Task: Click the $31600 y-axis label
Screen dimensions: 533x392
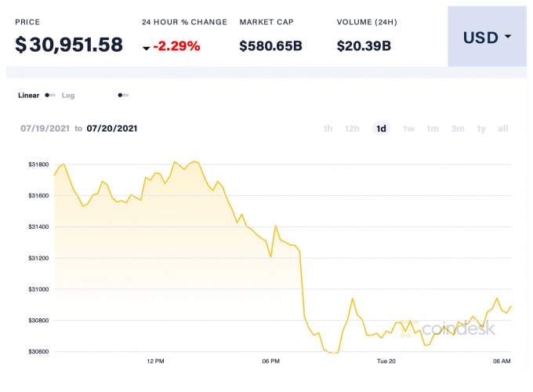Action: pyautogui.click(x=38, y=195)
